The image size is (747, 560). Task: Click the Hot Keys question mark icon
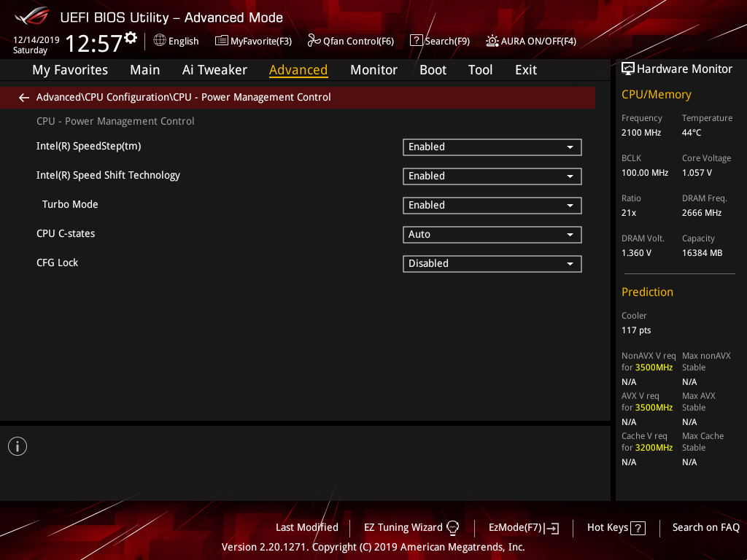coord(638,528)
